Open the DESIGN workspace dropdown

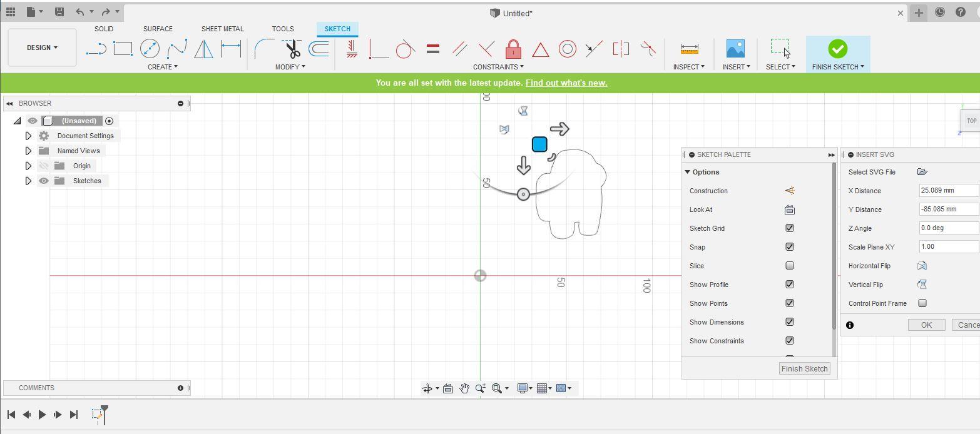coord(42,48)
